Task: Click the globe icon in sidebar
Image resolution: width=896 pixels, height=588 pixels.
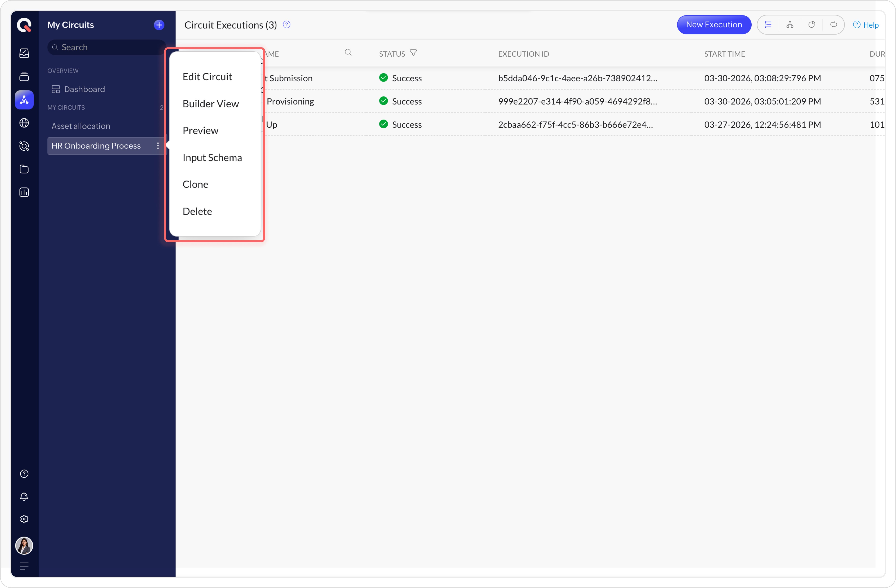Action: point(24,123)
